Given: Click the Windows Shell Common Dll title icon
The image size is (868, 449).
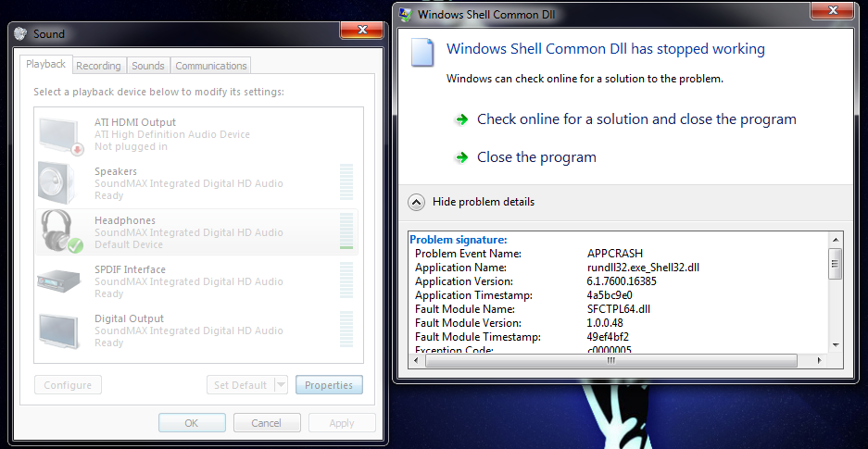Looking at the screenshot, I should coord(406,15).
